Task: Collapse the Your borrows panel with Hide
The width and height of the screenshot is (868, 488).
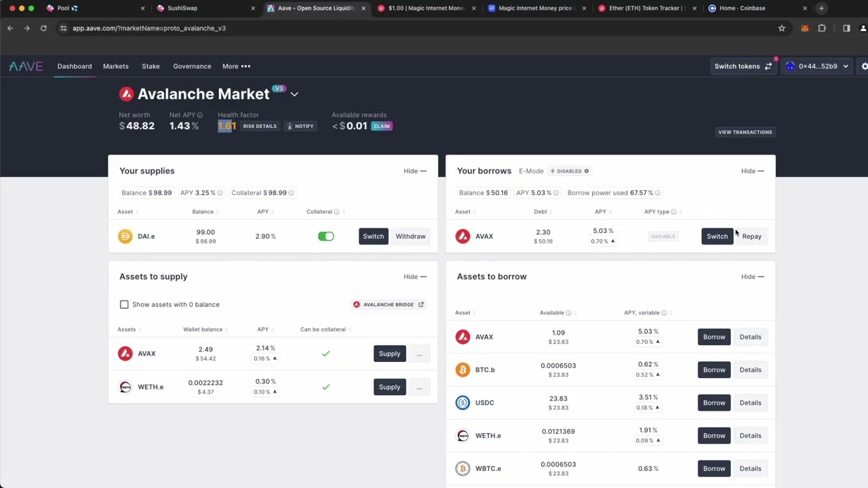Action: pyautogui.click(x=753, y=171)
